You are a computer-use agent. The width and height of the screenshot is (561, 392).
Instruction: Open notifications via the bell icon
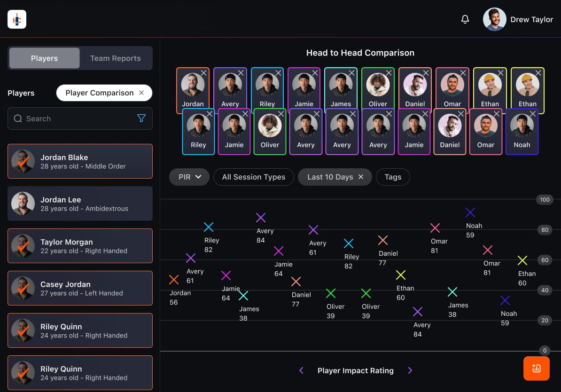point(465,19)
